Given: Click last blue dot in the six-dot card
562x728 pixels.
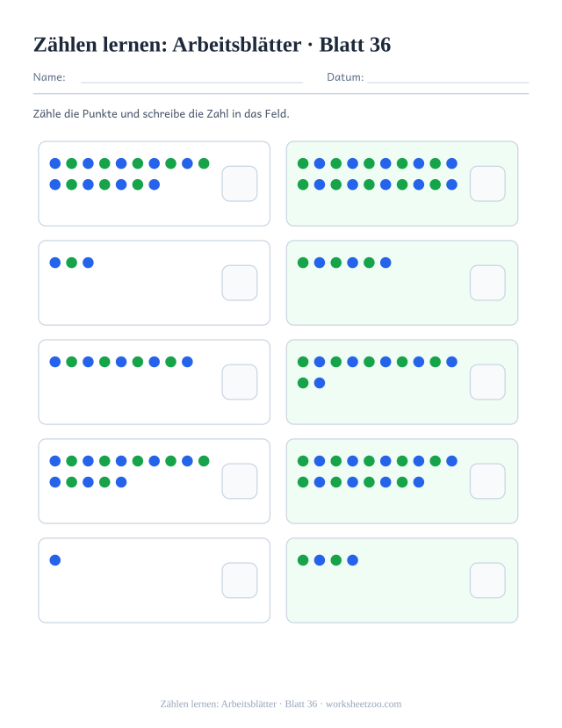Looking at the screenshot, I should [385, 263].
